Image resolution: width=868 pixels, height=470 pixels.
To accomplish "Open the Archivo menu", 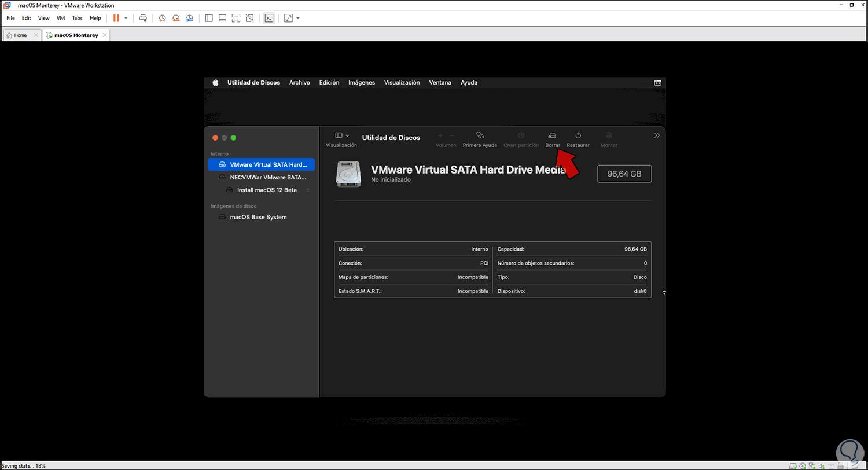I will (300, 82).
